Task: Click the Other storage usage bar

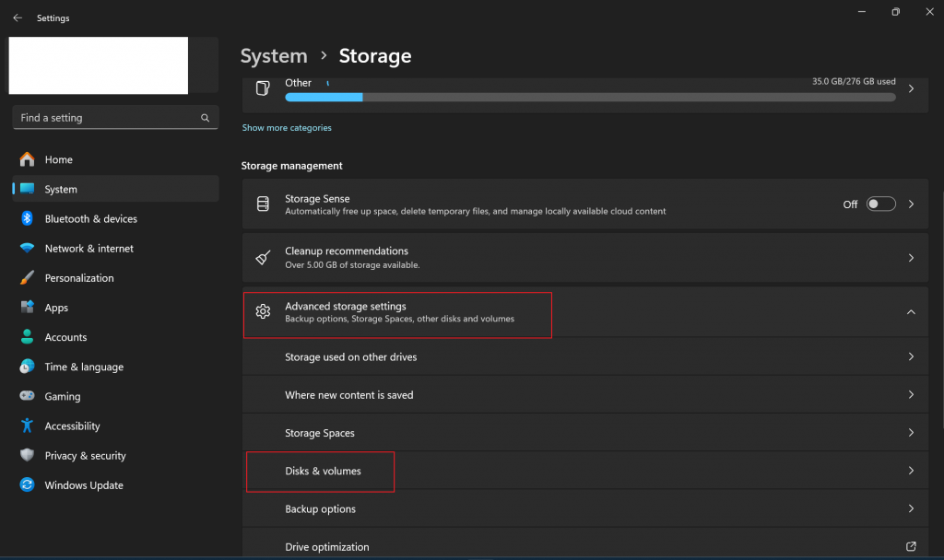Action: click(x=590, y=97)
